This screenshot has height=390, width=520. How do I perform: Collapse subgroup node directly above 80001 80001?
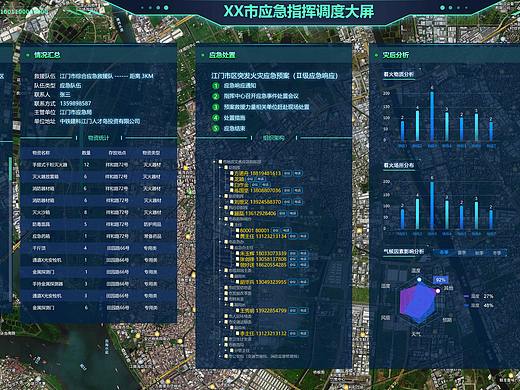[x=226, y=225]
